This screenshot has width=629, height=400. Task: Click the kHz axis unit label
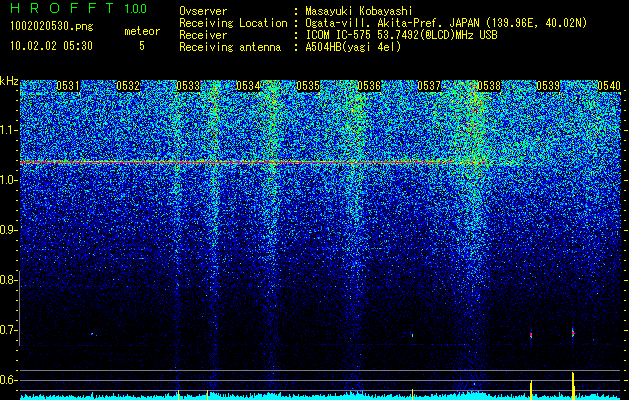point(10,81)
